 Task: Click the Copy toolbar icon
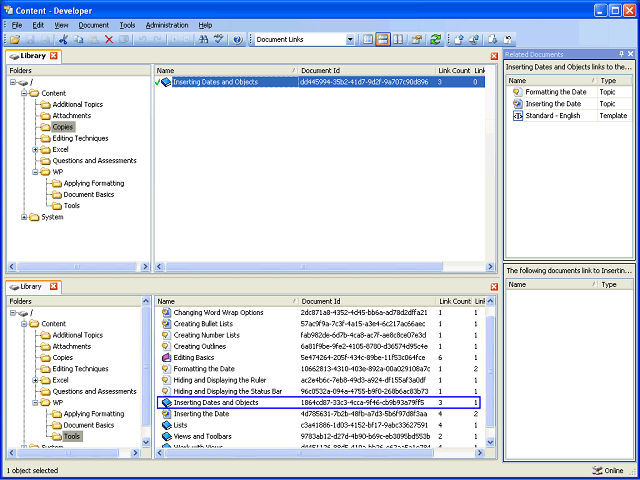pos(78,40)
